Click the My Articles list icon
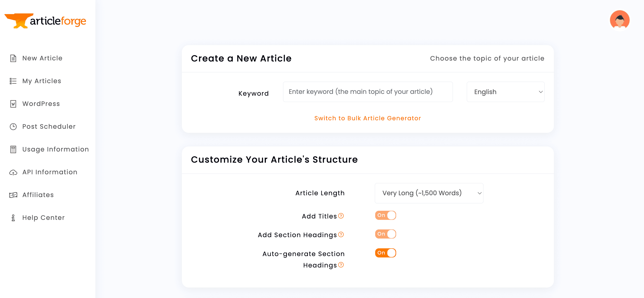 click(13, 81)
